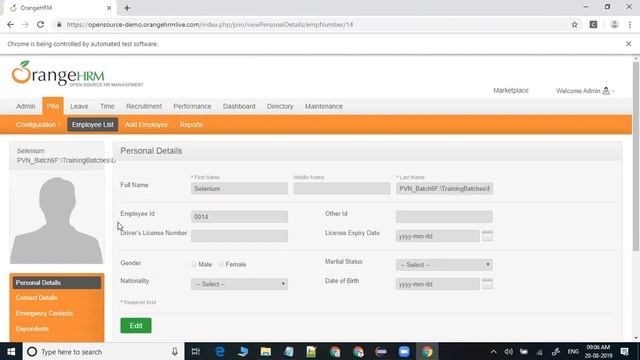
Task: Open the Nationality dropdown
Action: (239, 284)
